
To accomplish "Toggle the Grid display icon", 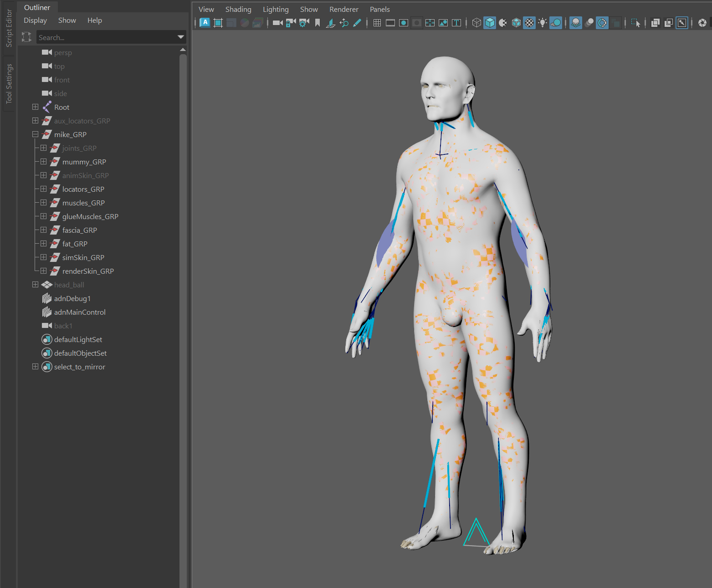I will coord(377,22).
